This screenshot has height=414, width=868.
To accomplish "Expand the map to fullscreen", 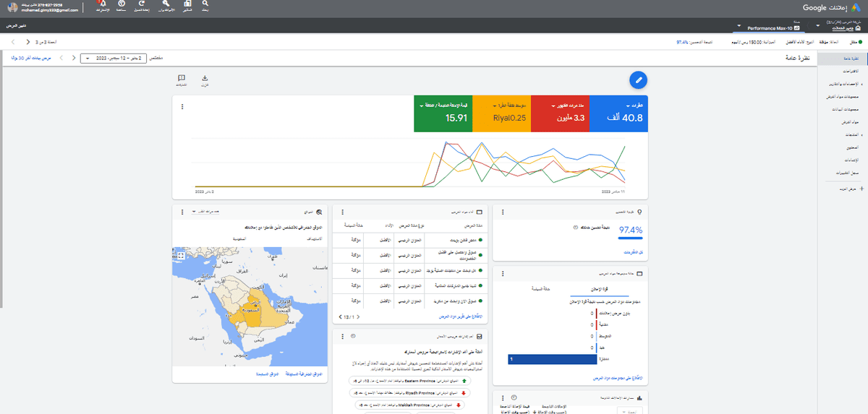I will click(x=182, y=255).
